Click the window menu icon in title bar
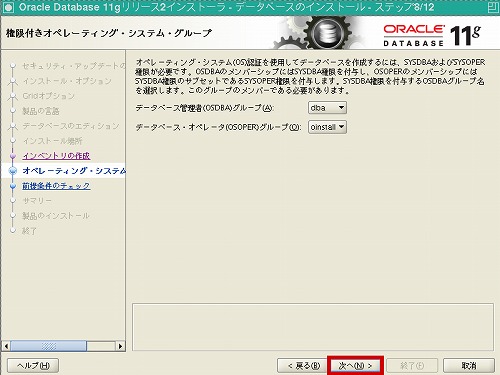Image resolution: width=500 pixels, height=375 pixels. [x=8, y=7]
